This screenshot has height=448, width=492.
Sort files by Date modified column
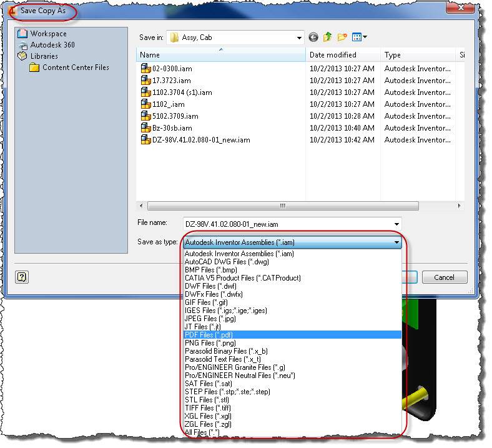click(x=342, y=55)
